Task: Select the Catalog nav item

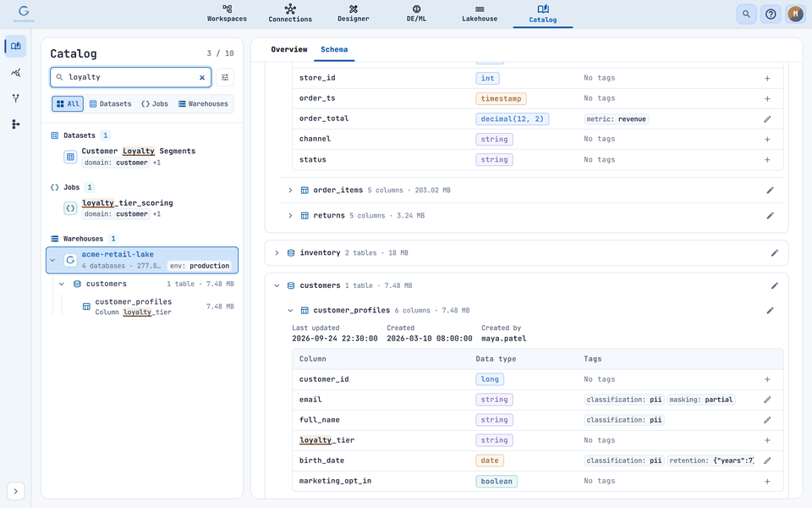Action: (543, 14)
